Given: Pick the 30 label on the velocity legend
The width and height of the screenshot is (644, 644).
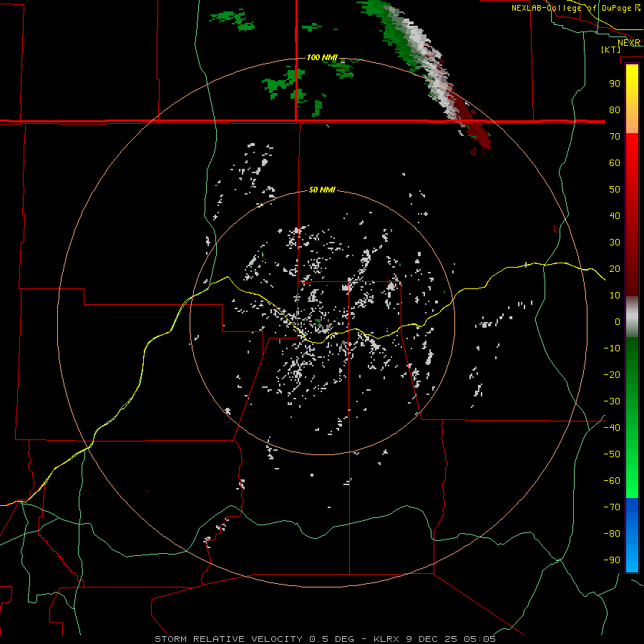Looking at the screenshot, I should [615, 243].
